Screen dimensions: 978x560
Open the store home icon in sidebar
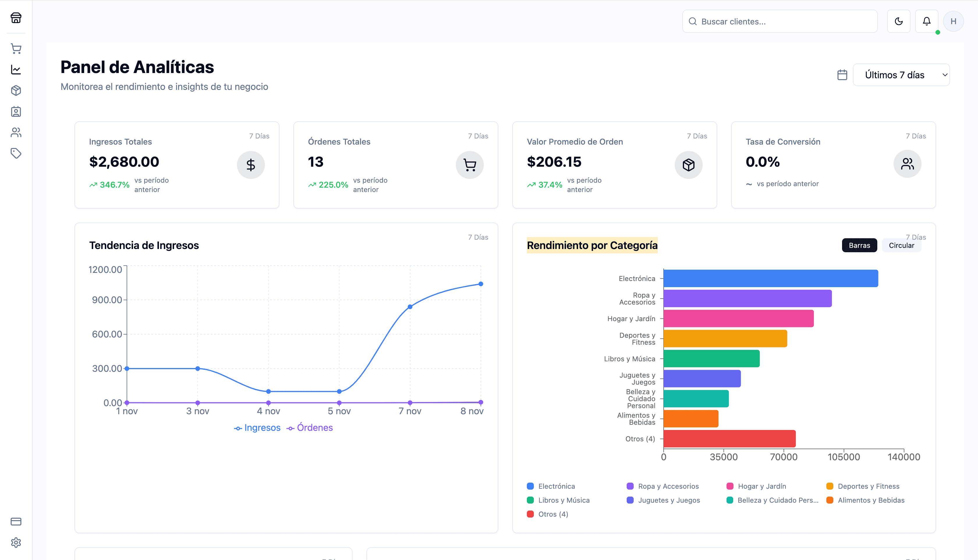tap(16, 18)
